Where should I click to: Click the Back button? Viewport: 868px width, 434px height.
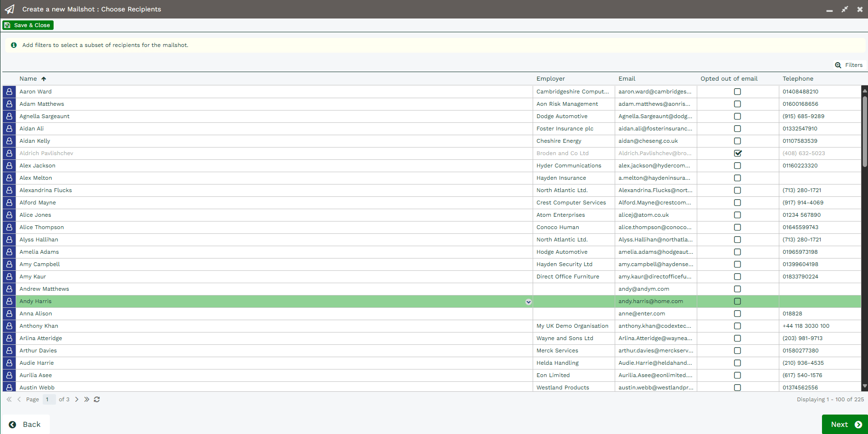pos(25,425)
